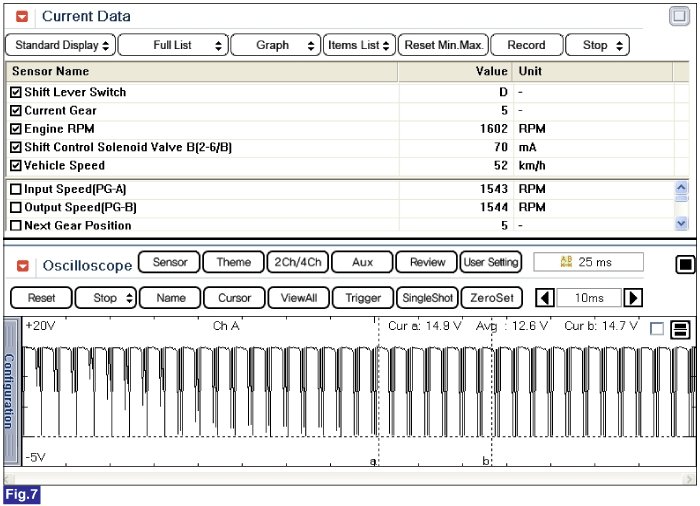Open the waveform channel list icon
Viewport: 700px width, 506px height.
pos(679,329)
